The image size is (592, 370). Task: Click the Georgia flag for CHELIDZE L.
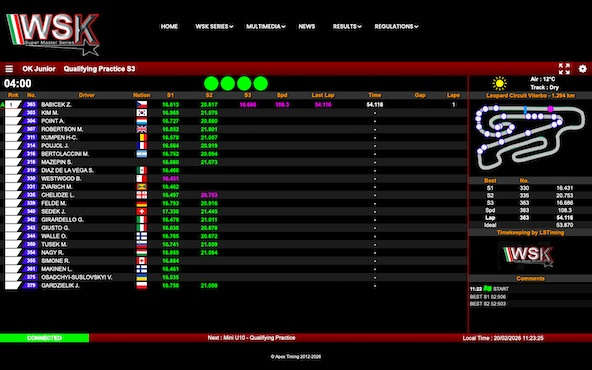tap(142, 195)
